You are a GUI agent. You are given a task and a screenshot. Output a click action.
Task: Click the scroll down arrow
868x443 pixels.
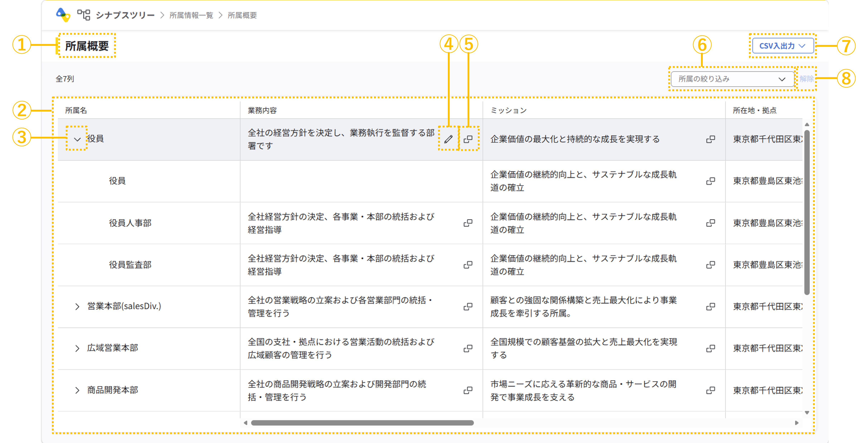tap(807, 412)
